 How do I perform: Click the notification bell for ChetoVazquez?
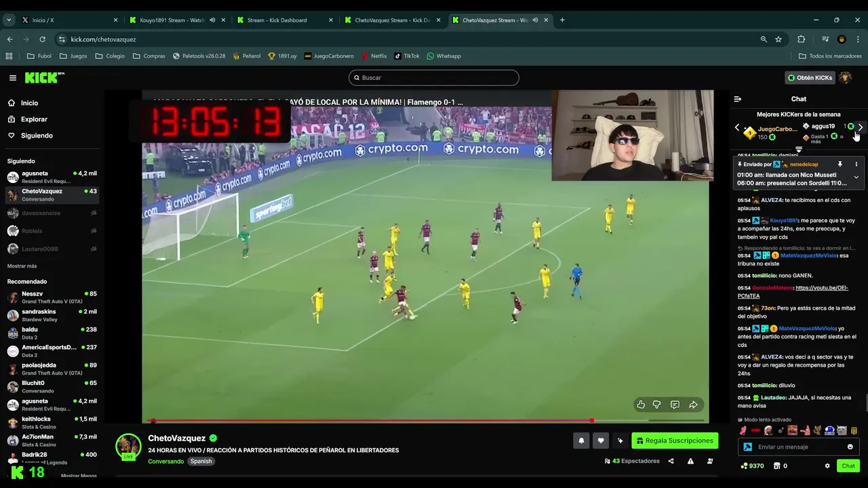(581, 441)
